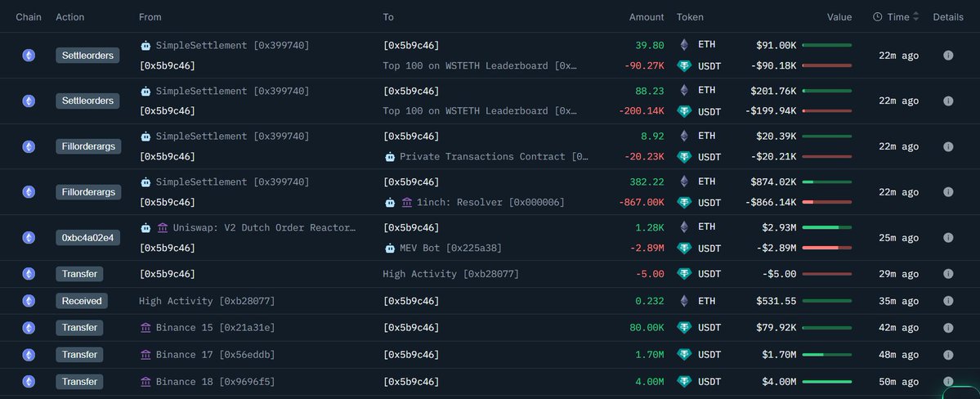
Task: Click the USDT token icon beside the $4.00M value
Action: point(683,382)
